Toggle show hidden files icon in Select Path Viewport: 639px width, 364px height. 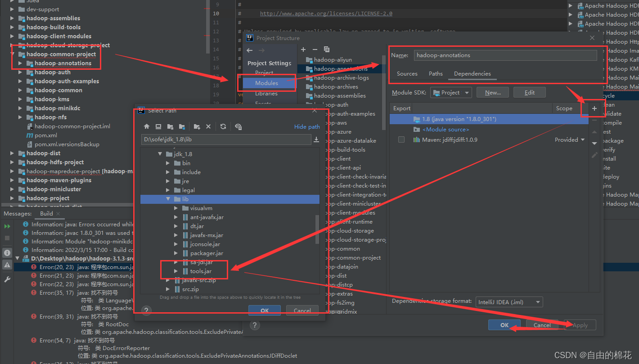tap(238, 126)
